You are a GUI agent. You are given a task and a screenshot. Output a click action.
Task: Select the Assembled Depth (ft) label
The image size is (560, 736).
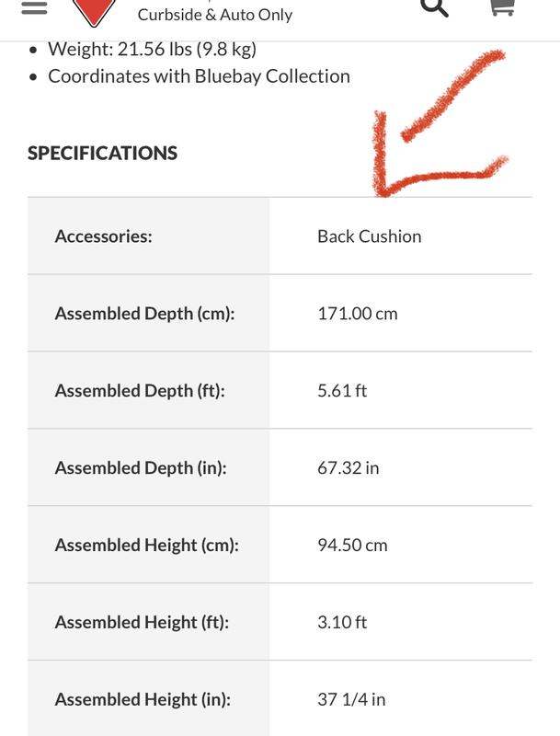140,391
